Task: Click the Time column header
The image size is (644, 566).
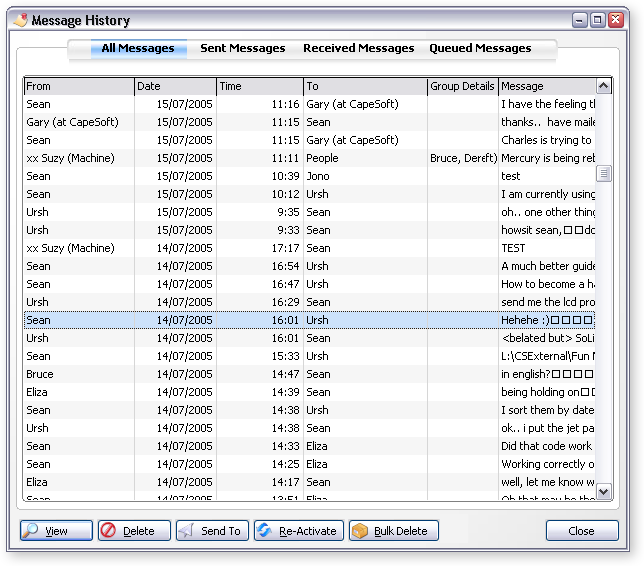Action: tap(259, 87)
